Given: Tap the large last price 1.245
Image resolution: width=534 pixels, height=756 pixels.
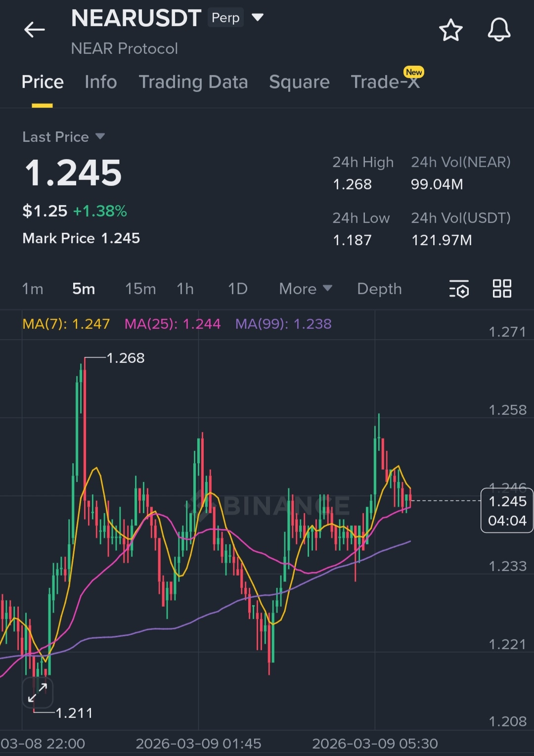Looking at the screenshot, I should tap(73, 173).
